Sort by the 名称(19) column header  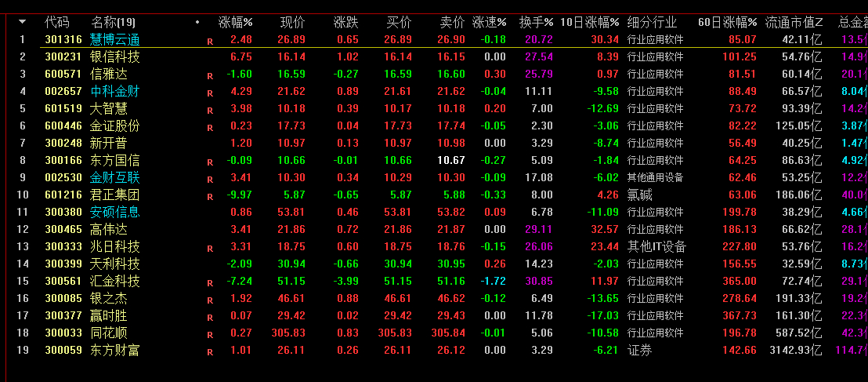pos(113,22)
